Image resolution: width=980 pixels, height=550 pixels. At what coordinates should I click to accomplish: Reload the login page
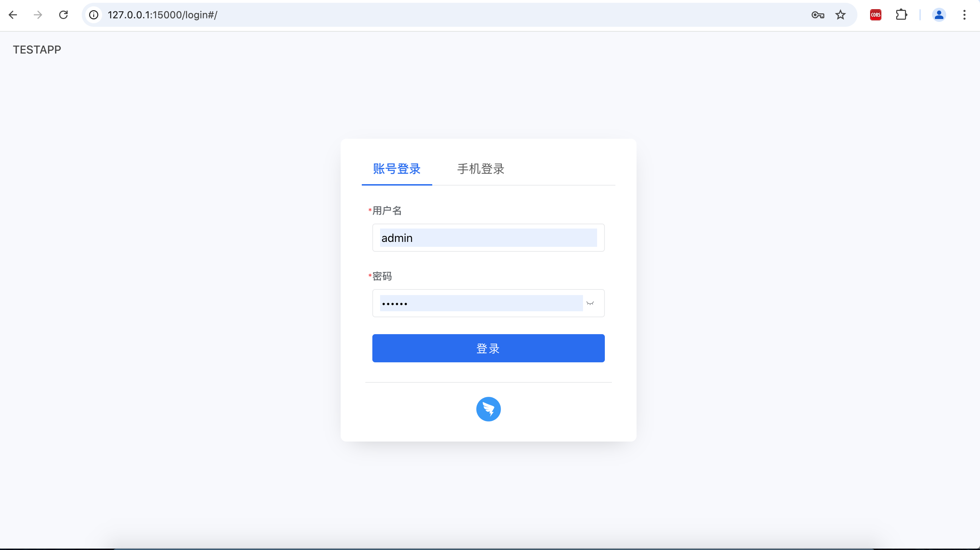coord(63,15)
